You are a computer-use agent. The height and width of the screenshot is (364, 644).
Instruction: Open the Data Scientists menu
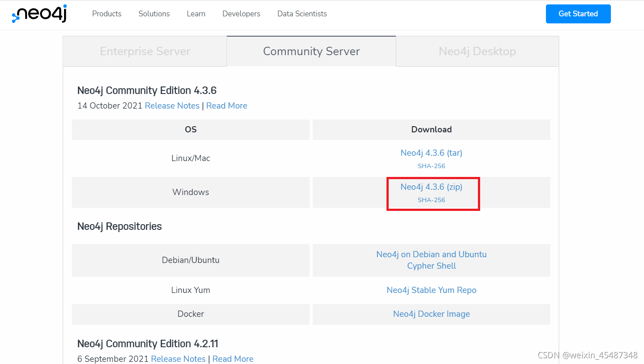point(302,14)
